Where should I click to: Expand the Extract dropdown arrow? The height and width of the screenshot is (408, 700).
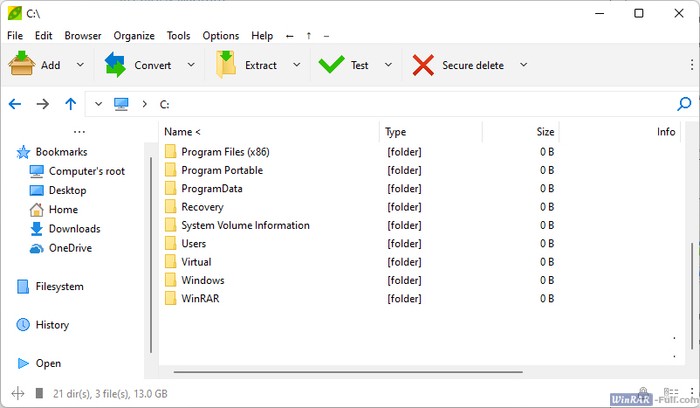click(x=297, y=65)
